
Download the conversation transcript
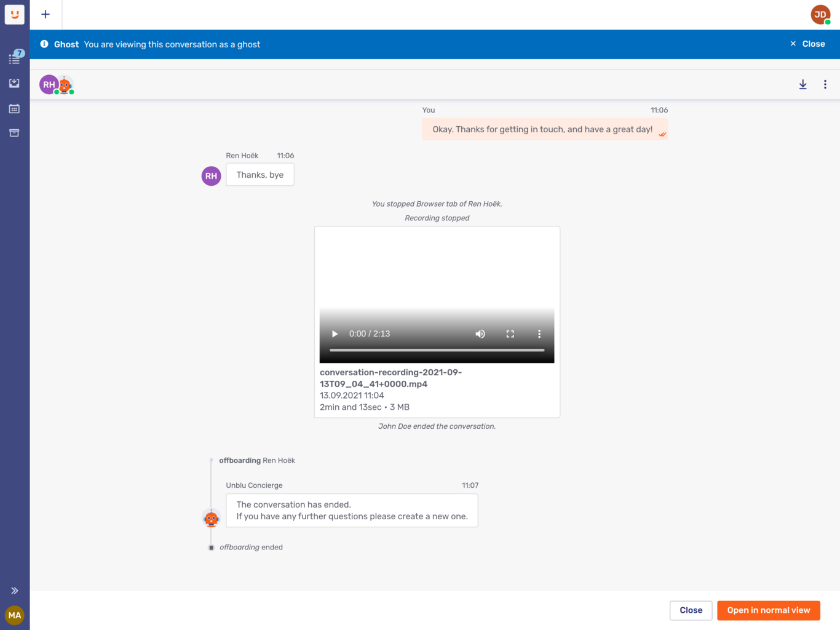[x=802, y=84]
